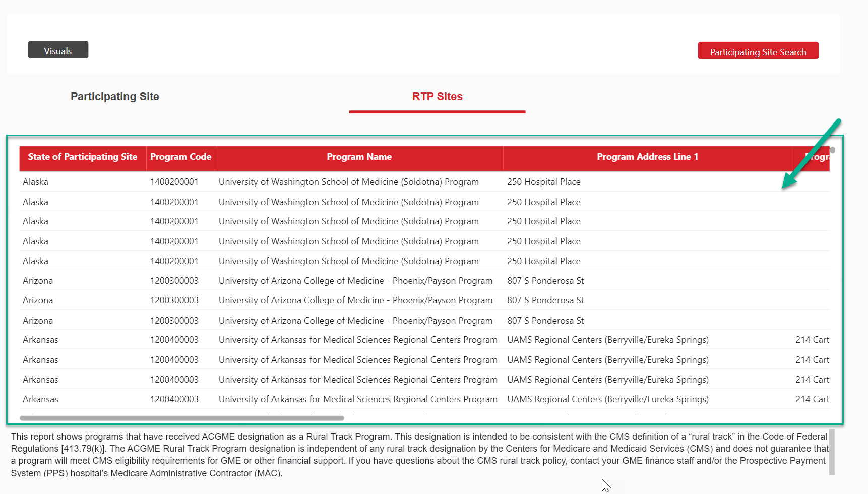Click the Program Address Line 1 header

647,157
